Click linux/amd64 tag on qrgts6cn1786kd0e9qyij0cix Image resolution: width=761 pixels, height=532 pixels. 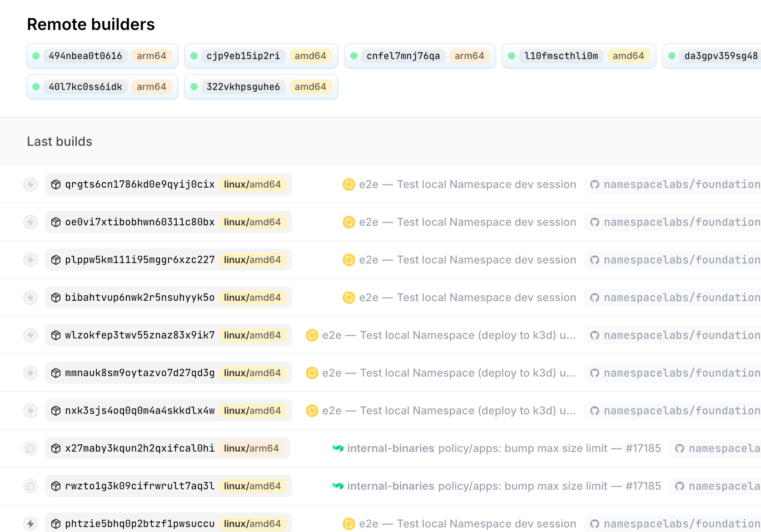click(x=252, y=184)
